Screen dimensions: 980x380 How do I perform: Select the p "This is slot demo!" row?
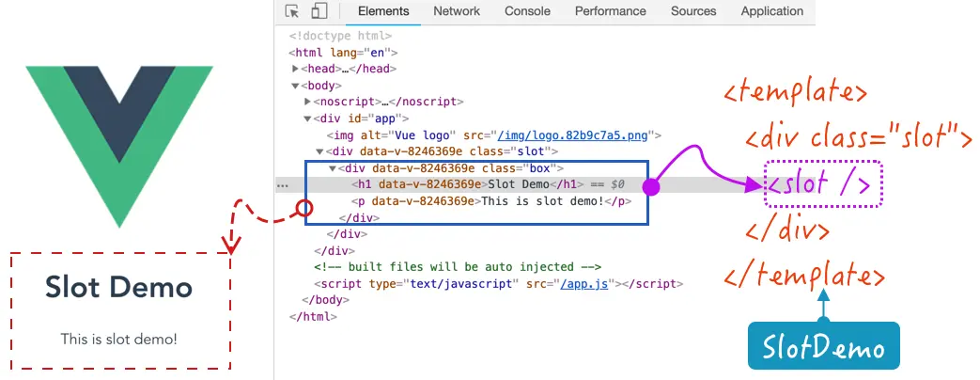pyautogui.click(x=491, y=201)
